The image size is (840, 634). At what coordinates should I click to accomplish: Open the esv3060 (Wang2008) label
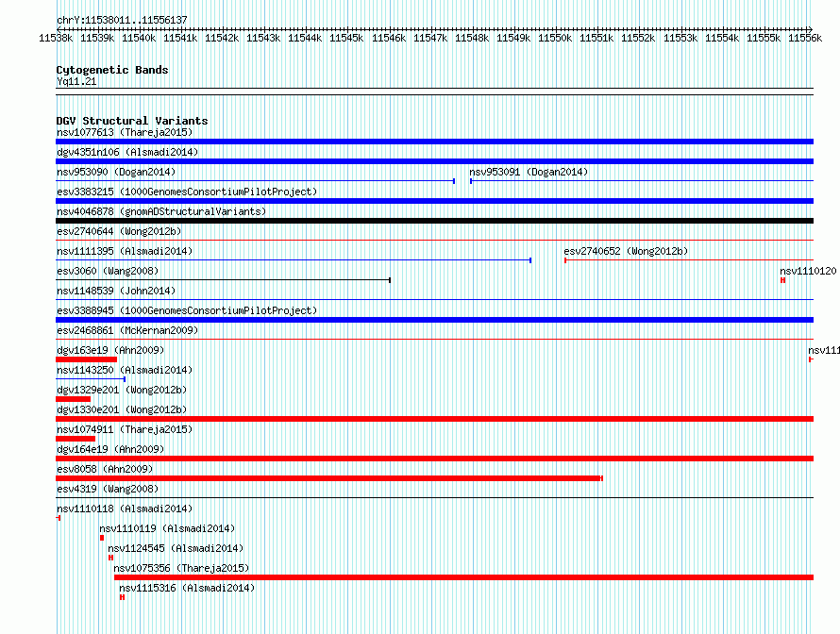(108, 271)
